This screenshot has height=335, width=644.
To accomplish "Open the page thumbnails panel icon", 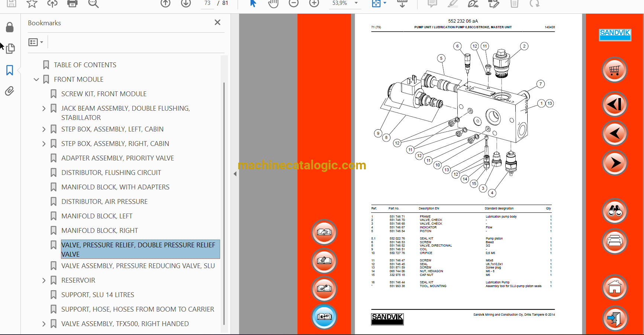I will pyautogui.click(x=10, y=48).
